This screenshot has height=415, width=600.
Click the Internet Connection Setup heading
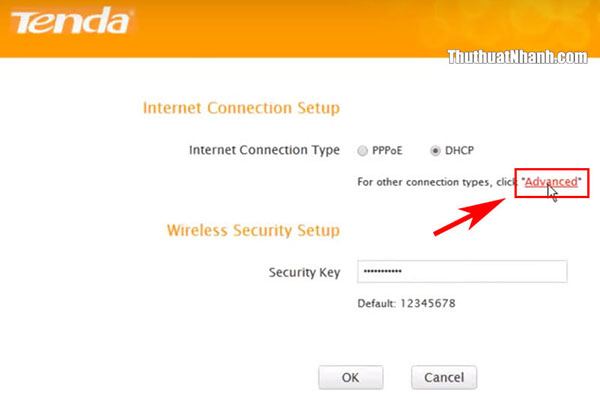point(241,108)
